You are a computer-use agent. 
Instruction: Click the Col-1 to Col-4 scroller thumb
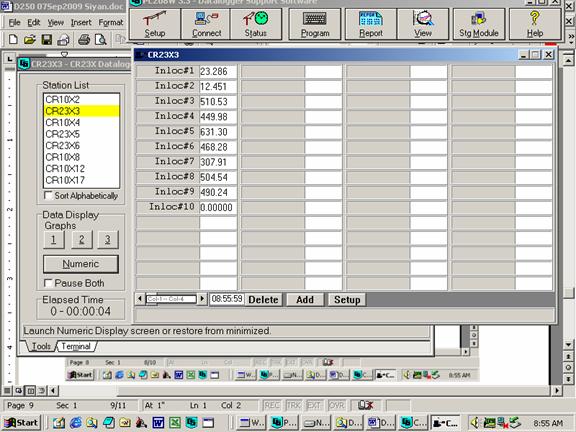pos(171,299)
